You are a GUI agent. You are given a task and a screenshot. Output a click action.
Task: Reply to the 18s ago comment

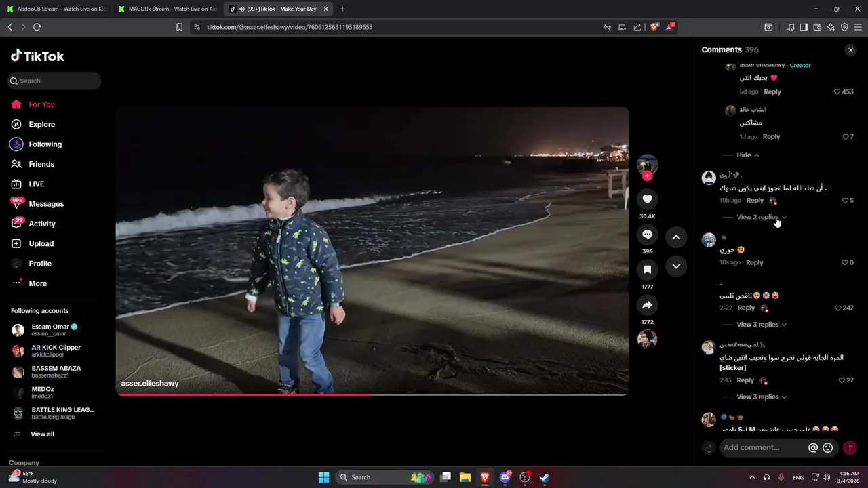(x=755, y=263)
